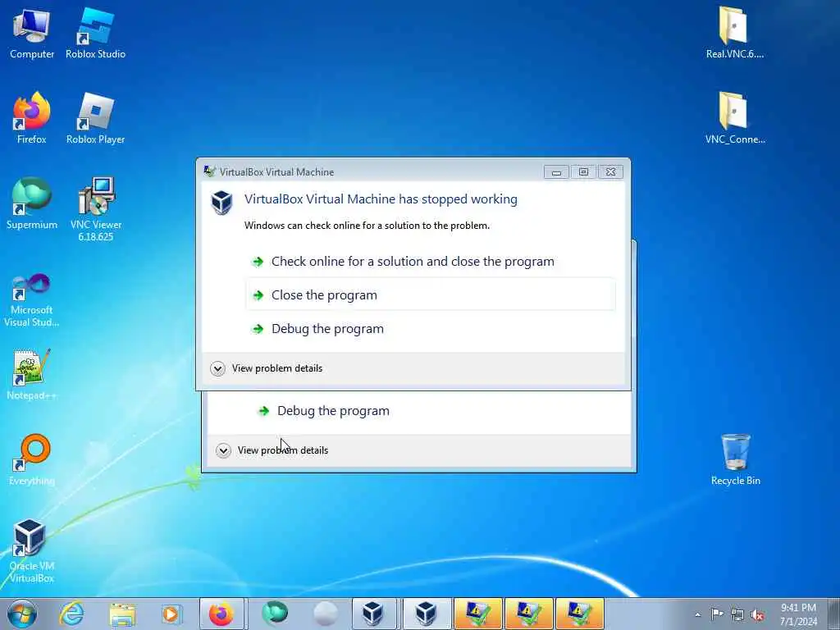Open the Action Center flag tray icon
The height and width of the screenshot is (630, 840).
717,614
